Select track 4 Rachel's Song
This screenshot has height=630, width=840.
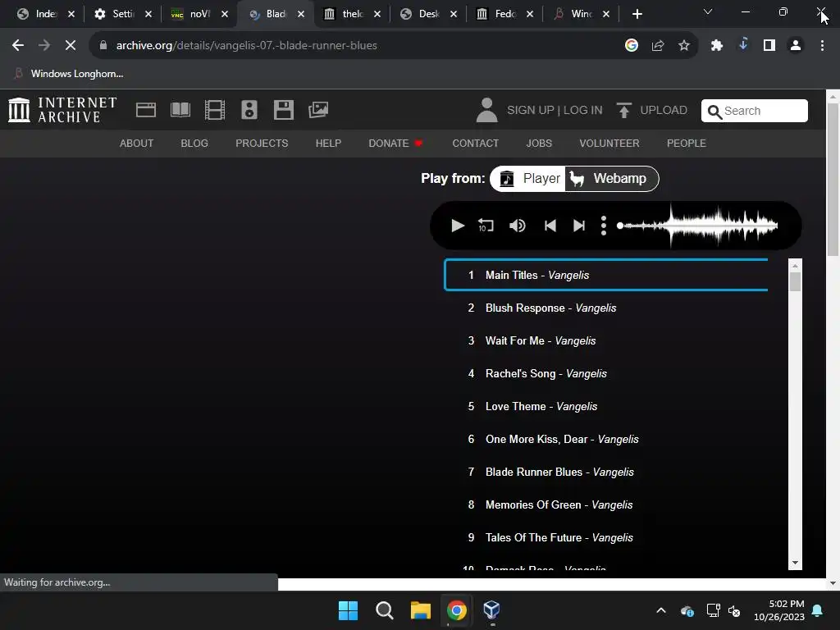coord(606,373)
